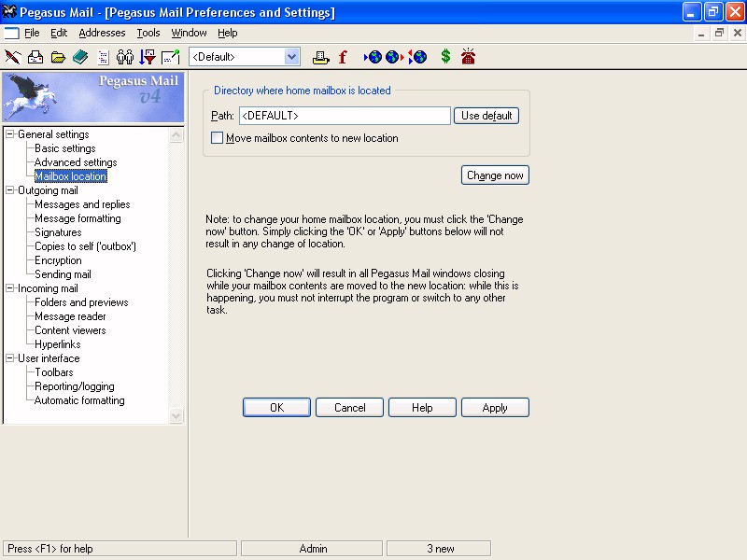Click the Pegasus Mail document icon in menu bar

11,33
